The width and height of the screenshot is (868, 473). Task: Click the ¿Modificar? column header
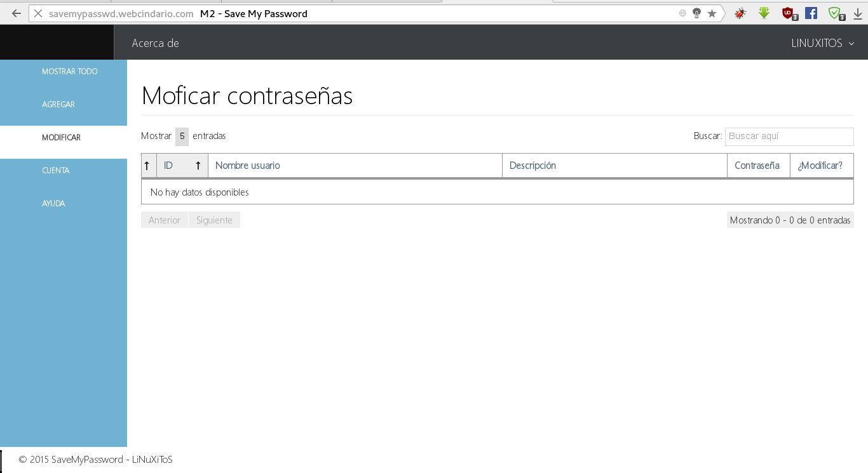click(x=822, y=166)
